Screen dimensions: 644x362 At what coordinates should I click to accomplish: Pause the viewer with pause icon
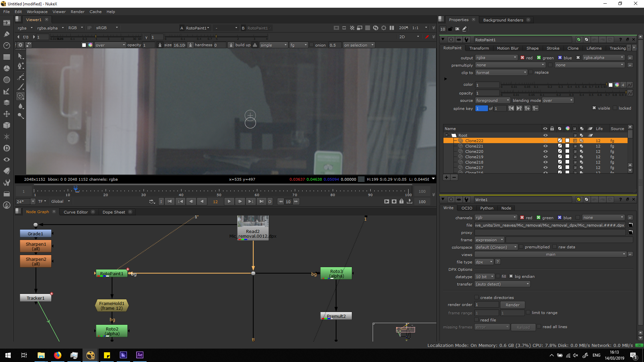coord(392,28)
